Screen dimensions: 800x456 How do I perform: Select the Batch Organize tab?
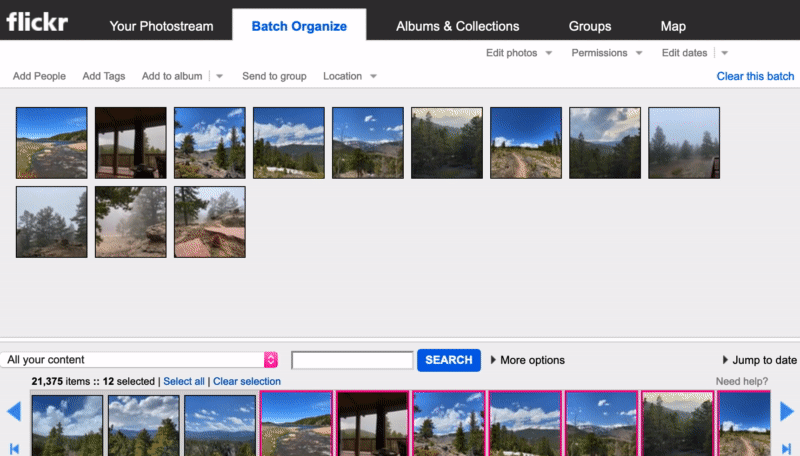point(299,26)
